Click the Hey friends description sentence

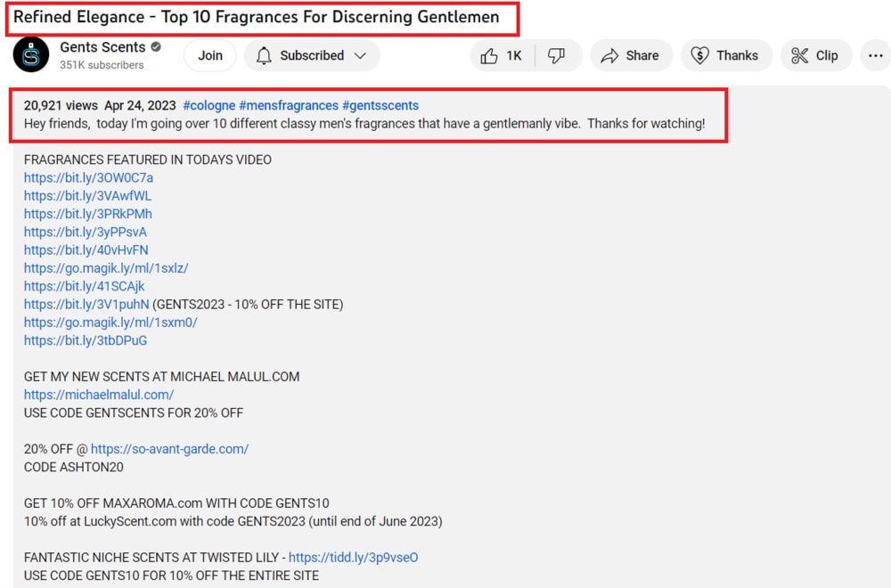point(364,124)
